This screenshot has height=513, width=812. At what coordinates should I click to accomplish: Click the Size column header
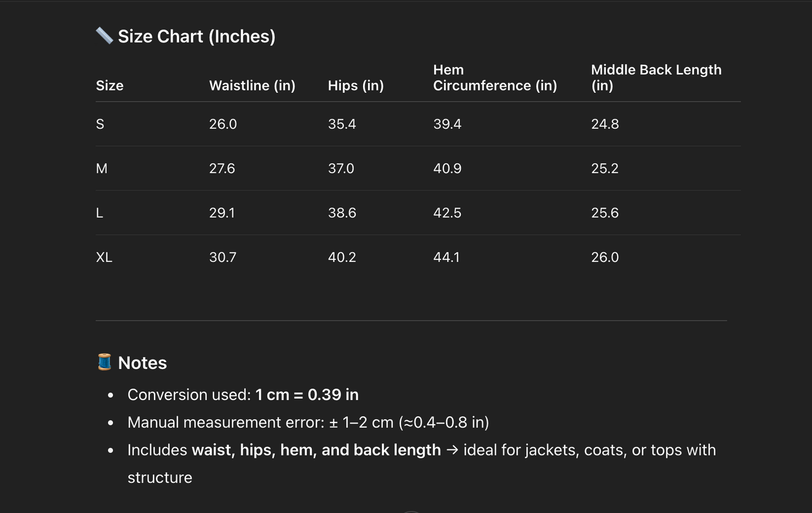110,85
